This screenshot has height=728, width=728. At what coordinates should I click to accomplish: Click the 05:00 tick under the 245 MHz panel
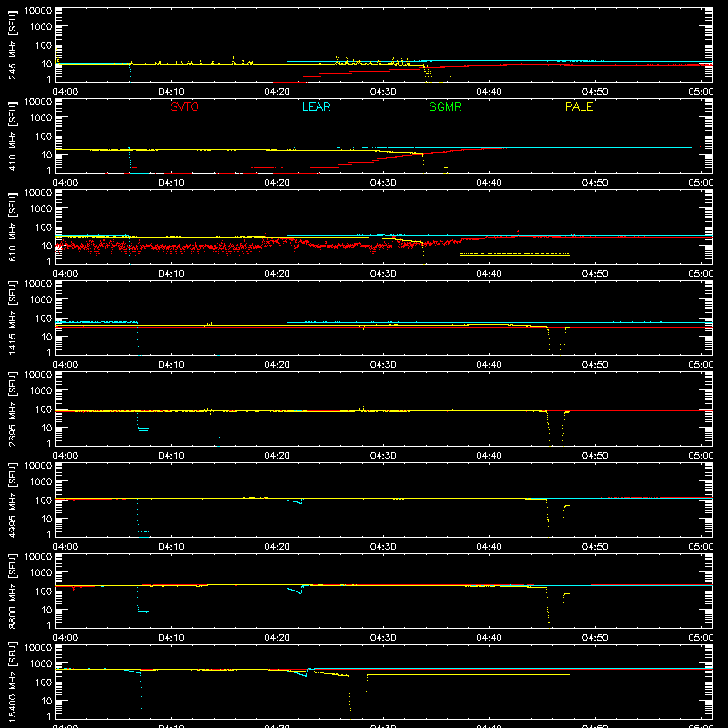click(x=701, y=92)
